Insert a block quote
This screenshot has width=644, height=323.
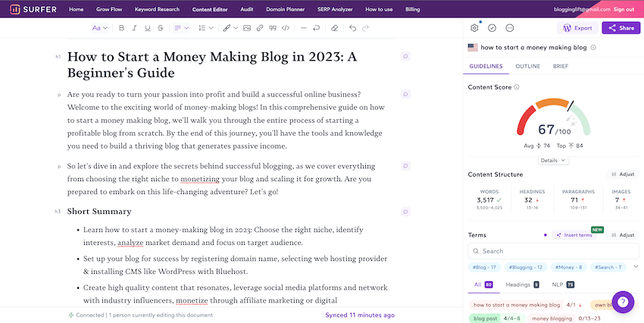[x=272, y=28]
